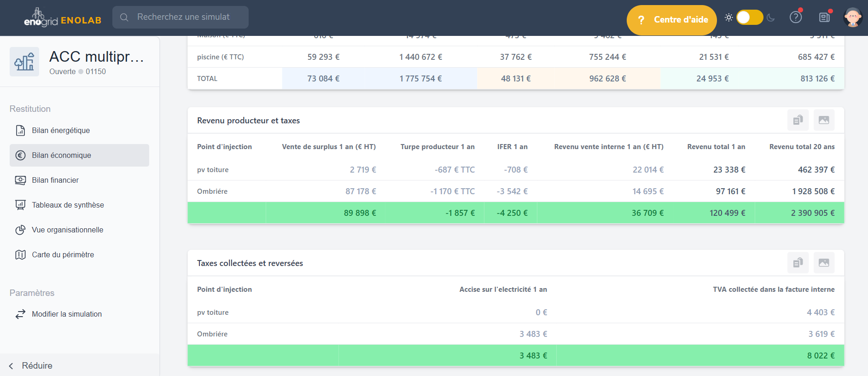Collapse sidebar with Réduire chevron

[x=11, y=366]
